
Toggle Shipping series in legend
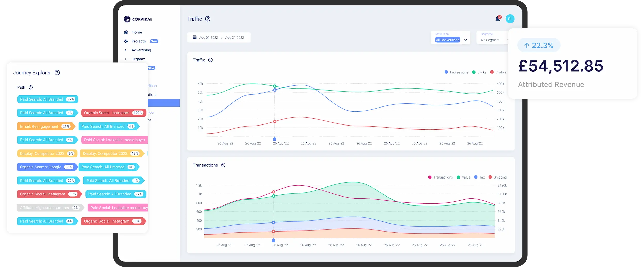coord(498,177)
